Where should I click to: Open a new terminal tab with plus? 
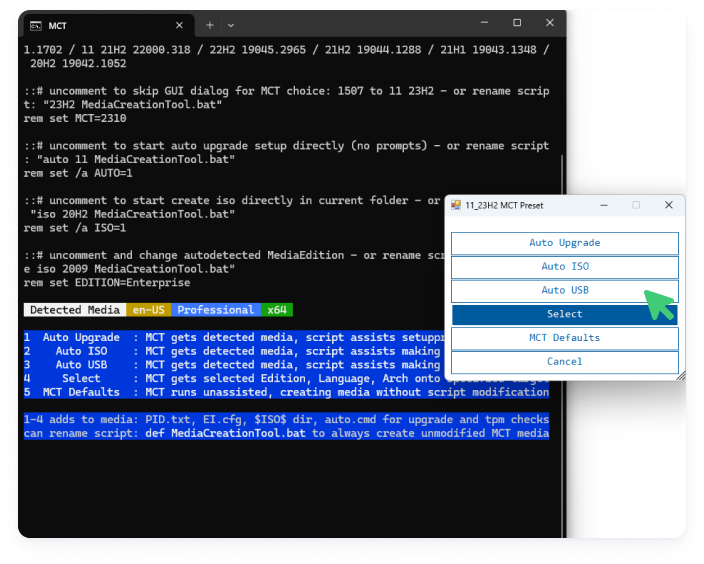click(x=210, y=26)
